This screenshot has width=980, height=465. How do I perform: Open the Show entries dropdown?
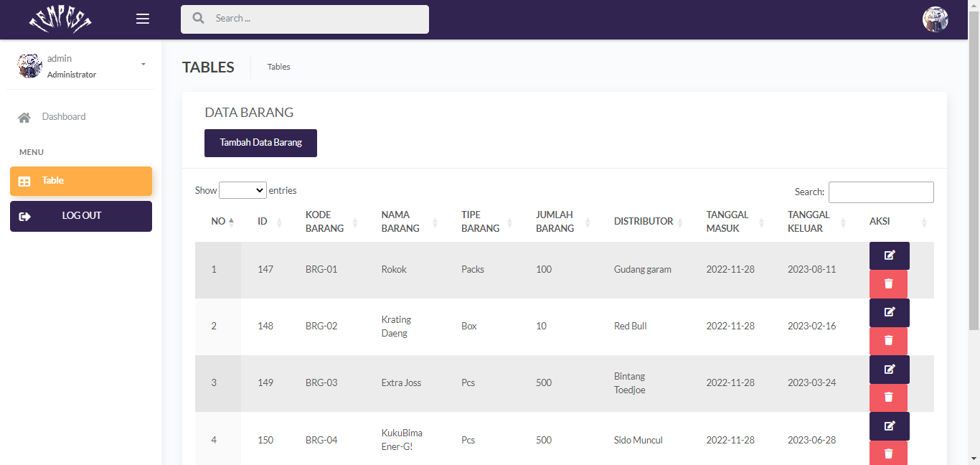click(x=242, y=190)
